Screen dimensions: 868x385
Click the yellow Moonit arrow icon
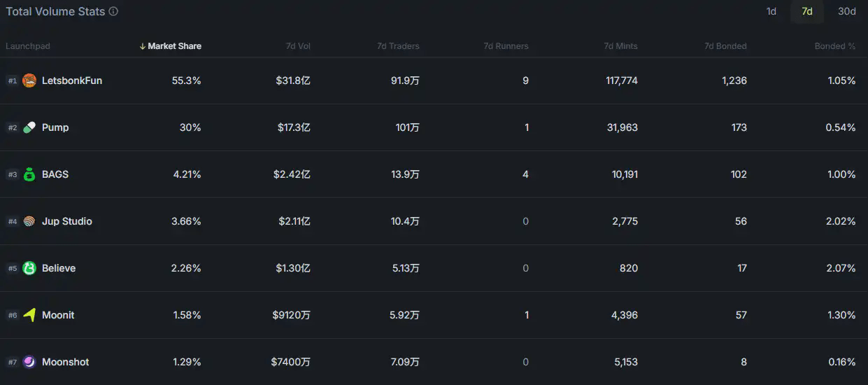pyautogui.click(x=29, y=315)
